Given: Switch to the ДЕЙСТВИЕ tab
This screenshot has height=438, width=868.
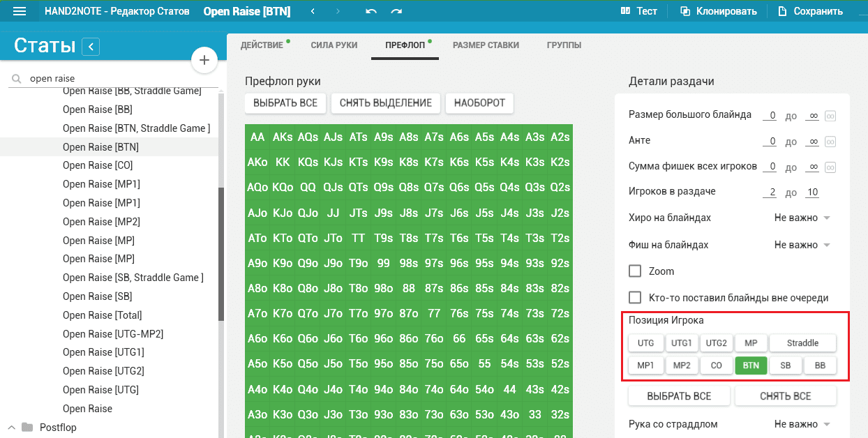Looking at the screenshot, I should tap(263, 45).
